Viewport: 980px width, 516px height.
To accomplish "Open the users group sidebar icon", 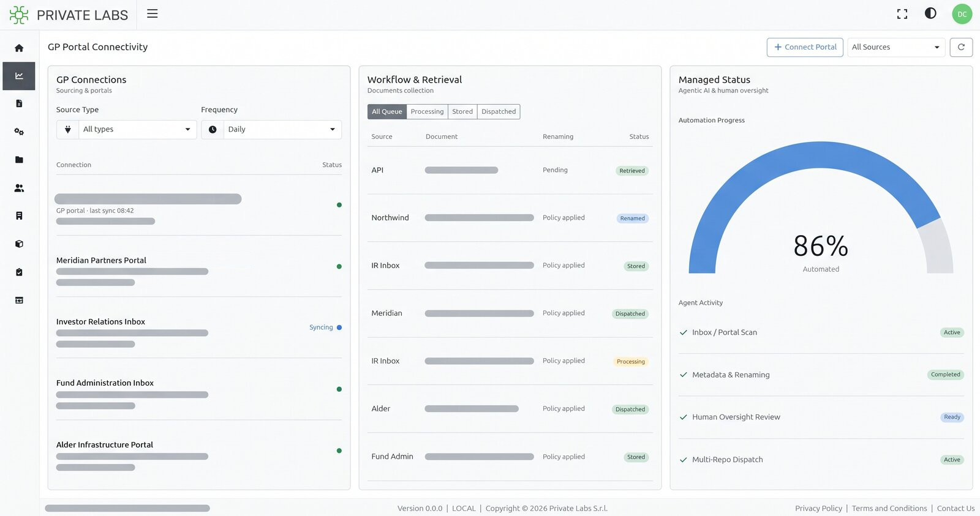I will (19, 188).
